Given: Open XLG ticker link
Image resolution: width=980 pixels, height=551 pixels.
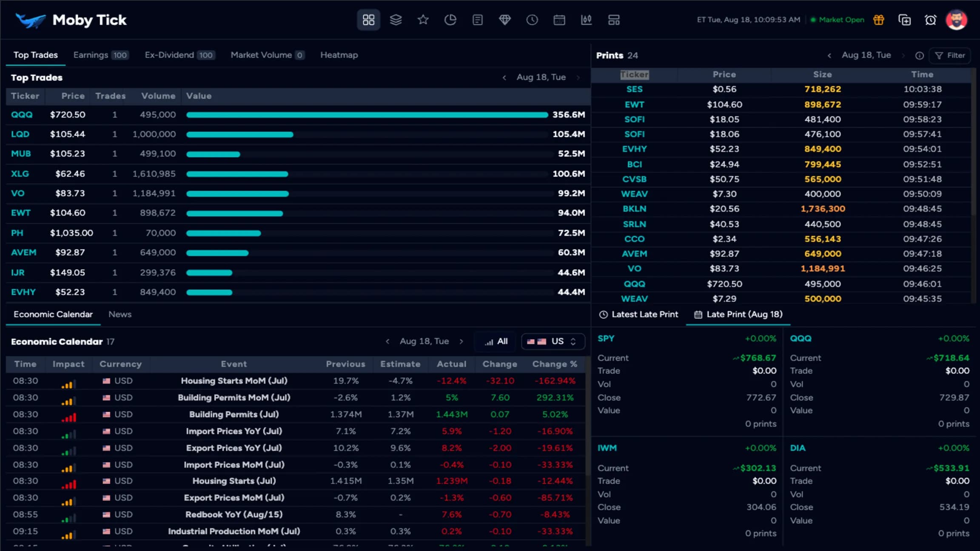Looking at the screenshot, I should 20,173.
